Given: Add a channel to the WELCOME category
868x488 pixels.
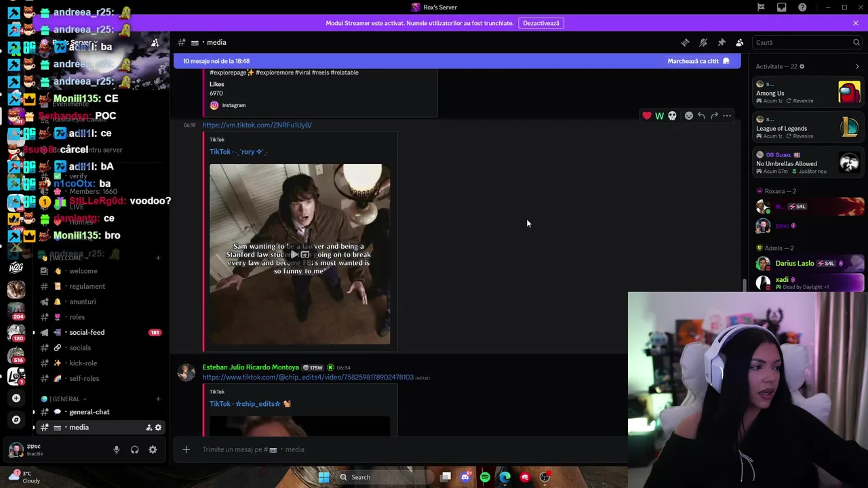Looking at the screenshot, I should (158, 258).
